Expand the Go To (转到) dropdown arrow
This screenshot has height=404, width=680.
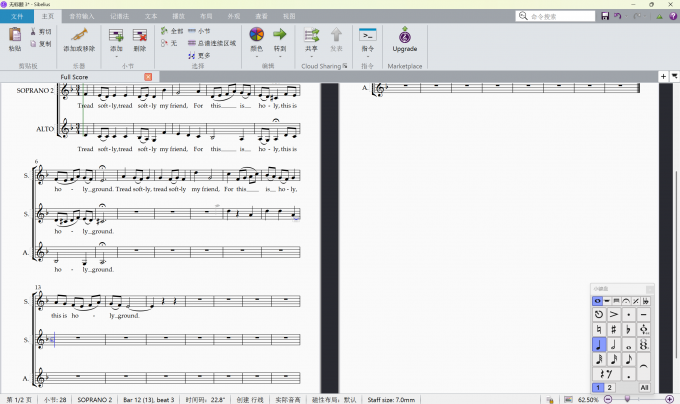click(x=280, y=56)
